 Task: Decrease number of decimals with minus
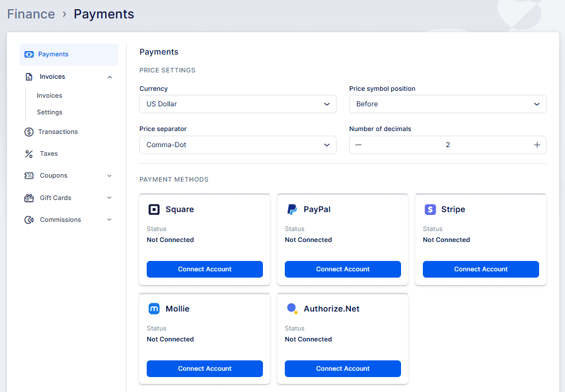[358, 145]
